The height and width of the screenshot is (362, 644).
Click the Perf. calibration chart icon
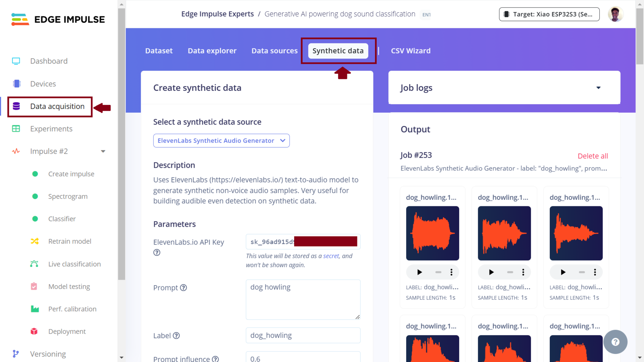[x=35, y=309]
